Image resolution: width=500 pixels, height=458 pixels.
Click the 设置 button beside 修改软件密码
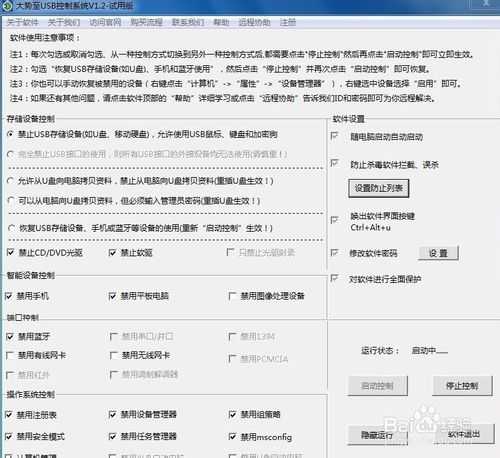pos(438,253)
